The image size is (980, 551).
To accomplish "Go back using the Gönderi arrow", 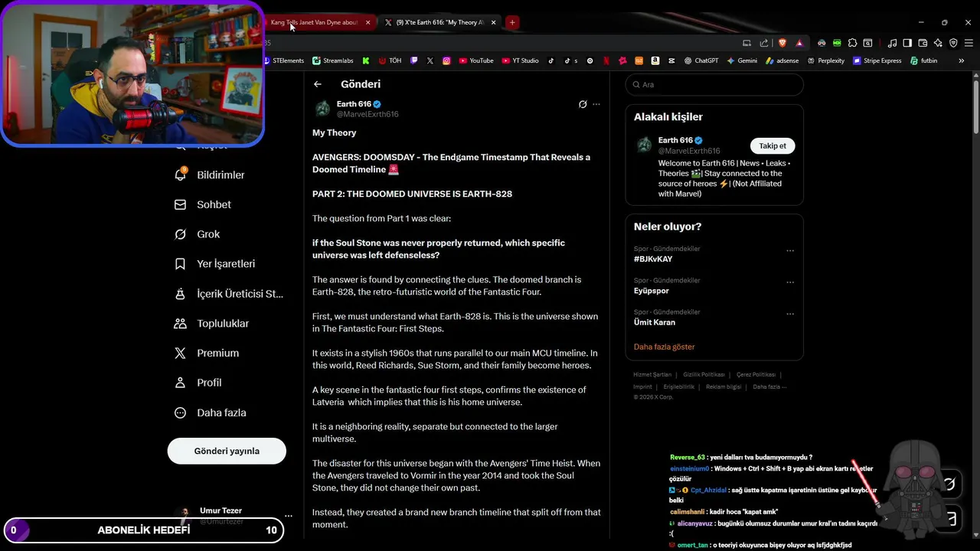I will (x=318, y=84).
